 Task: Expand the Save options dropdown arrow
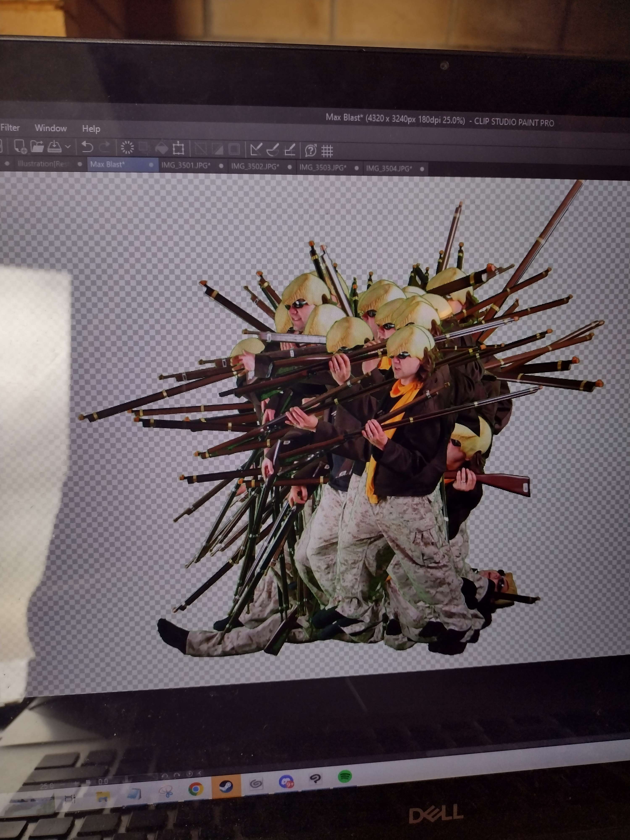(x=68, y=147)
